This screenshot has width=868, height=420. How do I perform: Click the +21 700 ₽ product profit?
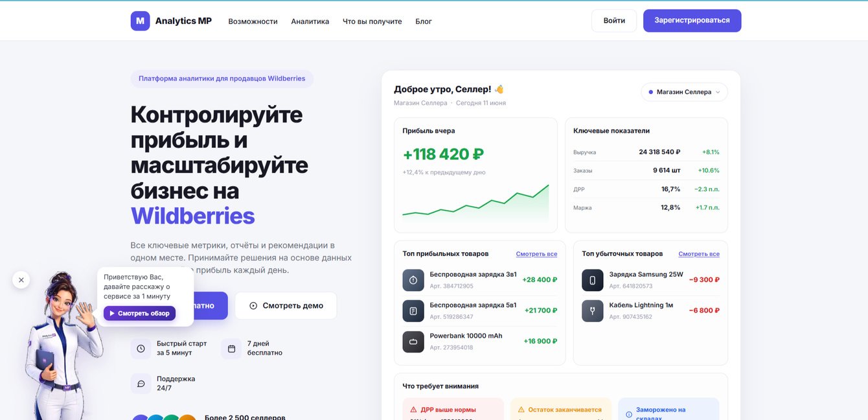click(541, 310)
